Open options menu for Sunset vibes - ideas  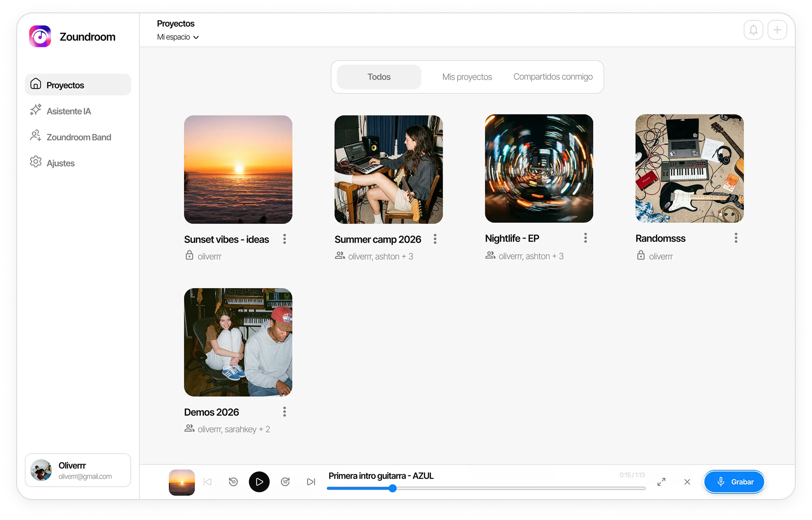(x=285, y=239)
